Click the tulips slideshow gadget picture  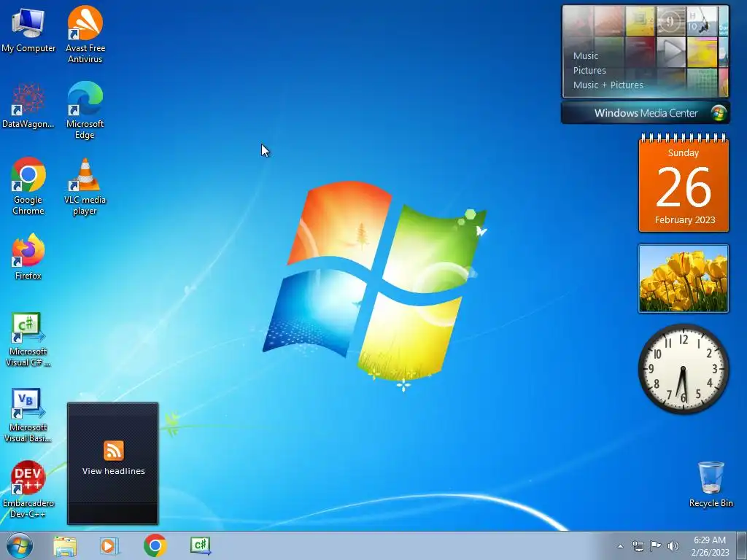coord(684,279)
